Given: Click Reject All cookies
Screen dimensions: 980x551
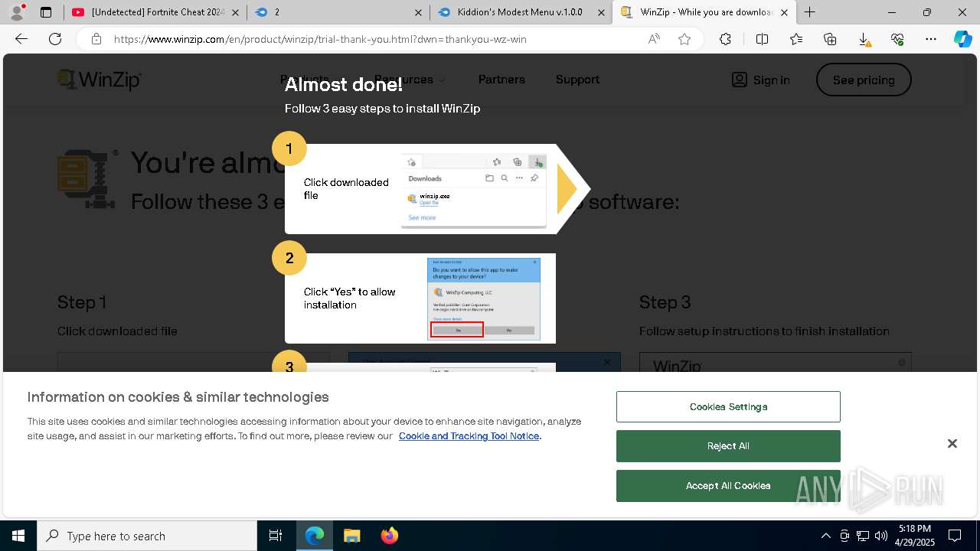Looking at the screenshot, I should [728, 446].
